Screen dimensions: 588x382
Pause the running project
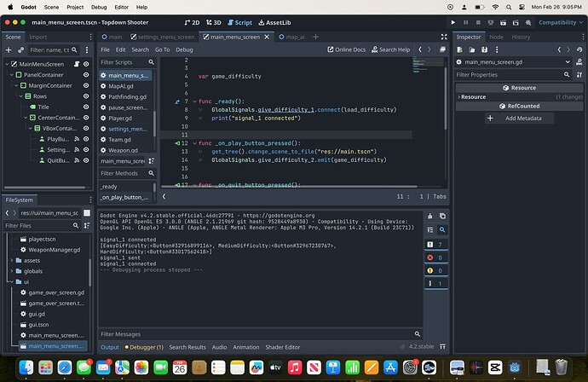coord(466,22)
